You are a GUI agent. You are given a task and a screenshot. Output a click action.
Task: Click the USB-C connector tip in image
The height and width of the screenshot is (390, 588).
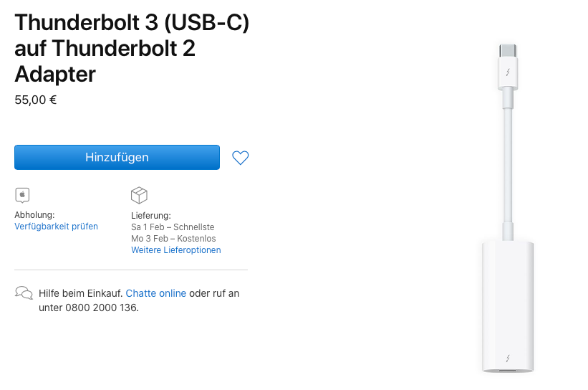click(x=508, y=50)
